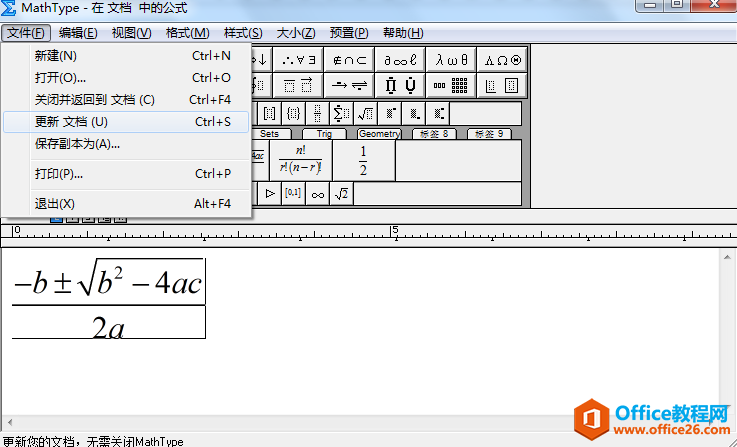Switch to the 标签 8 tab

[434, 134]
